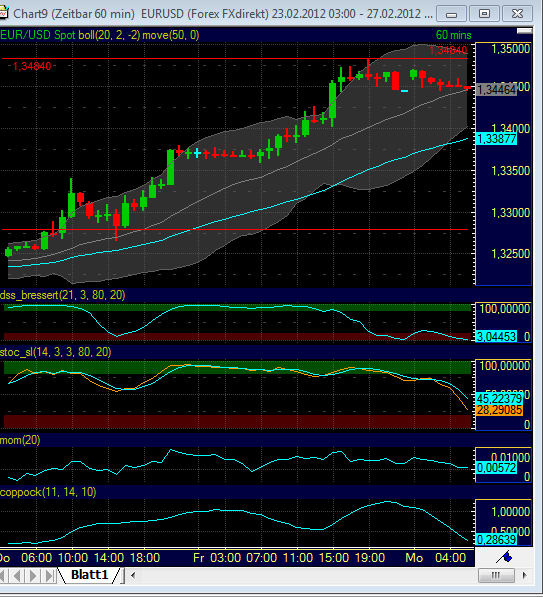
Task: Go to last sheet tab arrow
Action: click(49, 575)
